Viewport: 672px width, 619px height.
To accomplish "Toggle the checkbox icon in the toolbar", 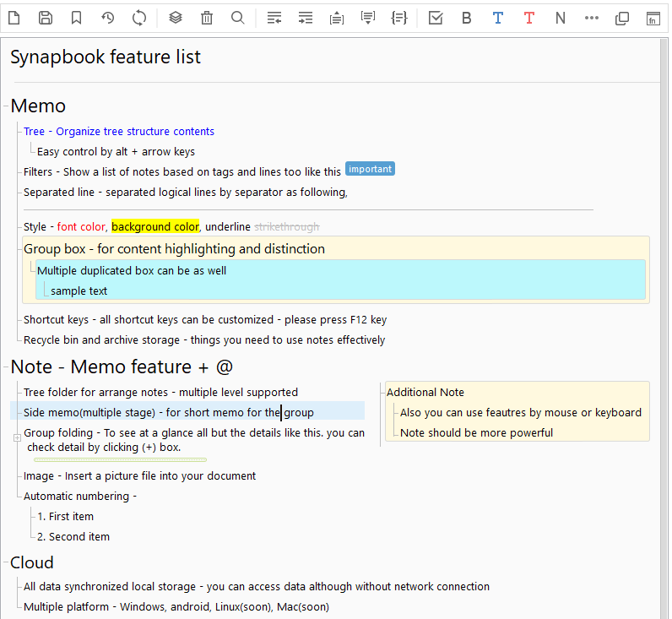I will [436, 18].
